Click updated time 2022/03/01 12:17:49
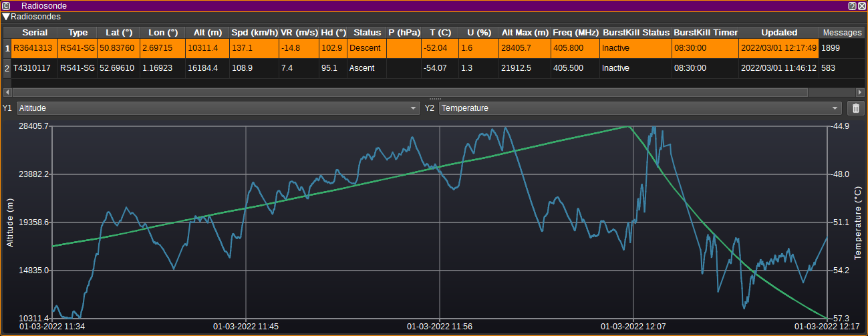Screen dimensions: 868x336 click(779, 48)
